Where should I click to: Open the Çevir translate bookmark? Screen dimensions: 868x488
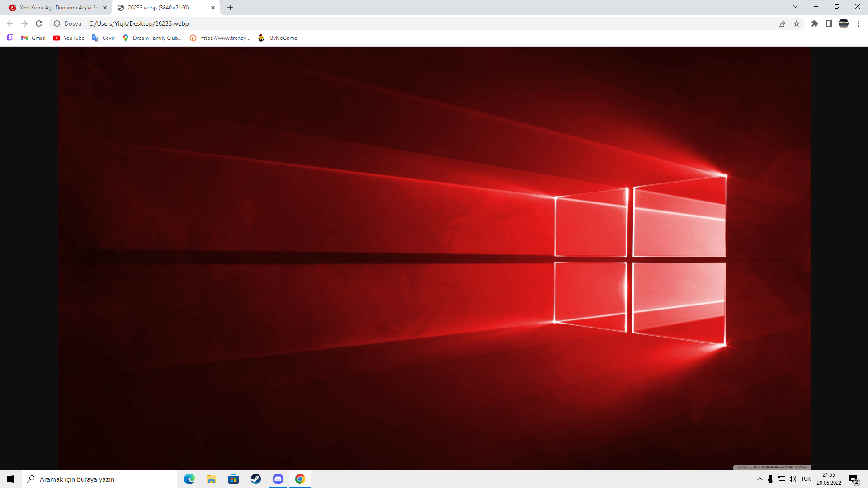[103, 38]
